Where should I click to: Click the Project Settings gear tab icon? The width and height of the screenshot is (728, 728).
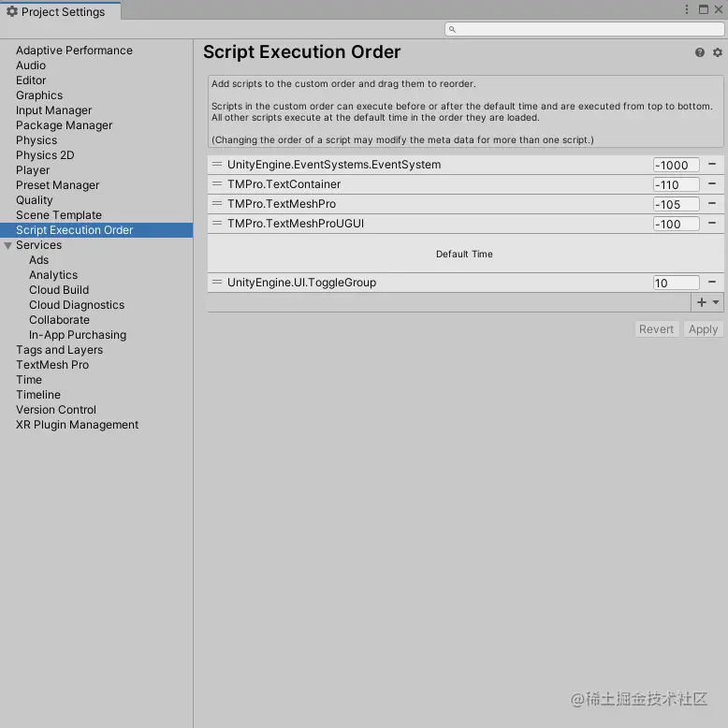(12, 11)
